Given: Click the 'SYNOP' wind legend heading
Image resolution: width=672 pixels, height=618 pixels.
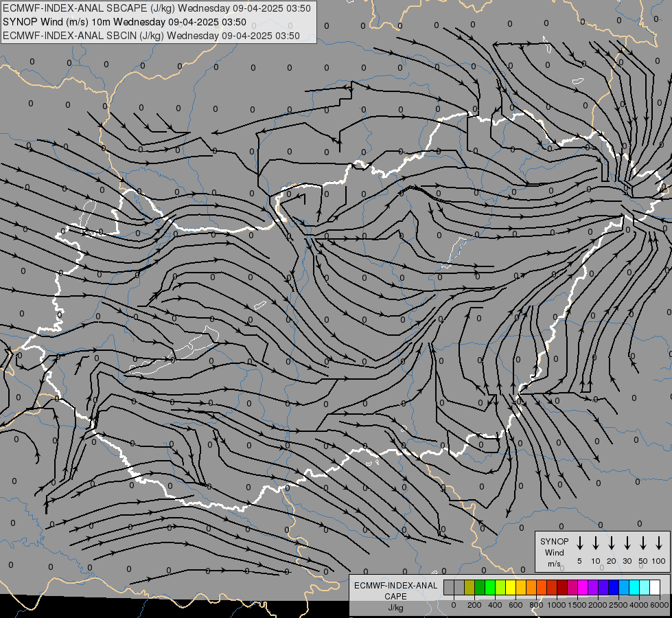Looking at the screenshot, I should [554, 542].
